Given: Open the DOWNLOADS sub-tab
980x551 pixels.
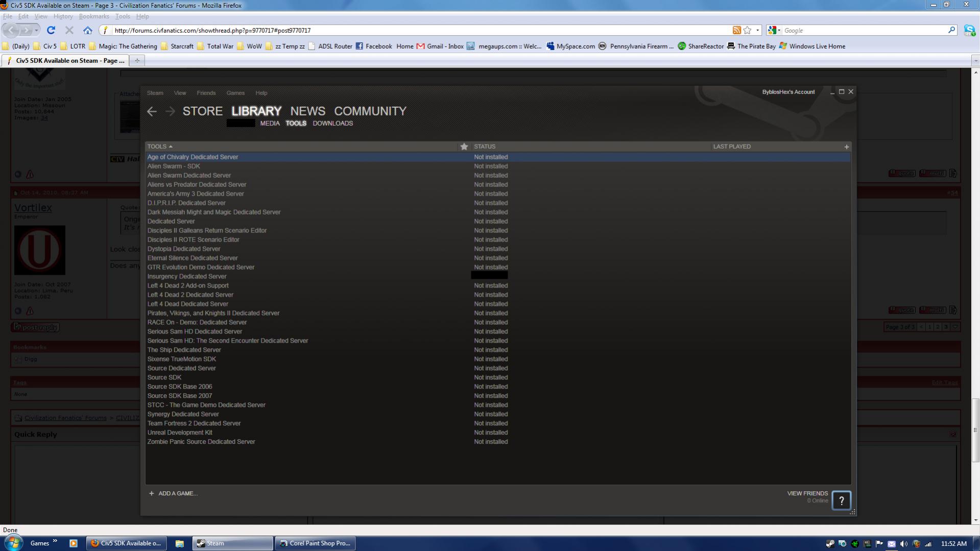Looking at the screenshot, I should pyautogui.click(x=333, y=123).
